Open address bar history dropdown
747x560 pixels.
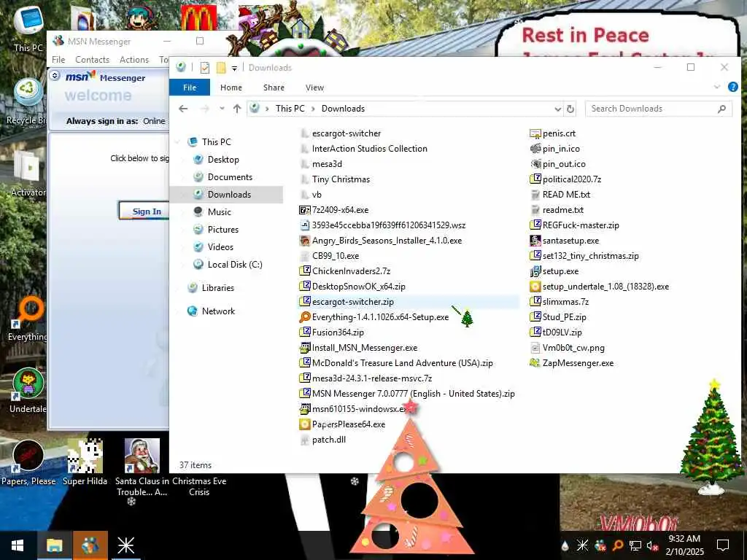coord(558,109)
